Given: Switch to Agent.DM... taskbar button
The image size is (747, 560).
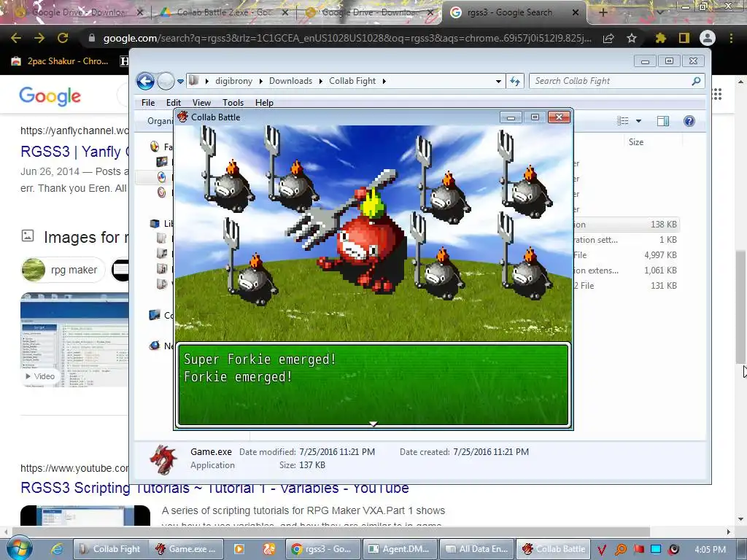Looking at the screenshot, I should 399,549.
